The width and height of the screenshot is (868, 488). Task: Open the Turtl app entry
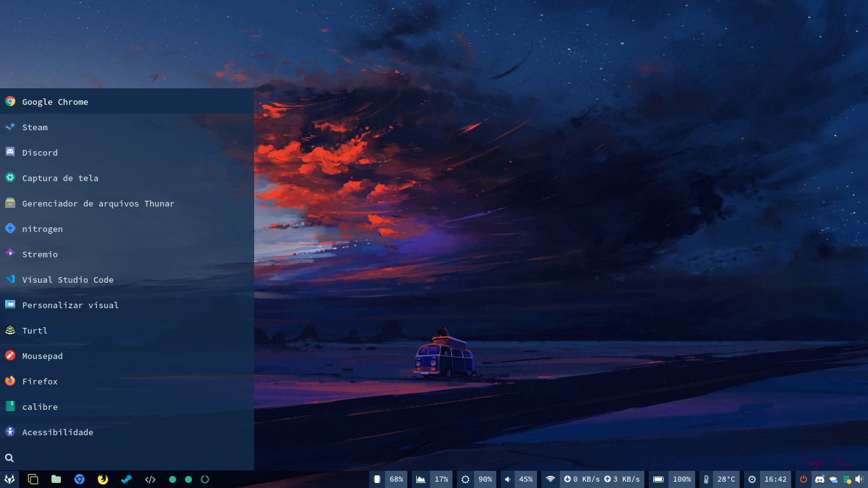pos(35,330)
